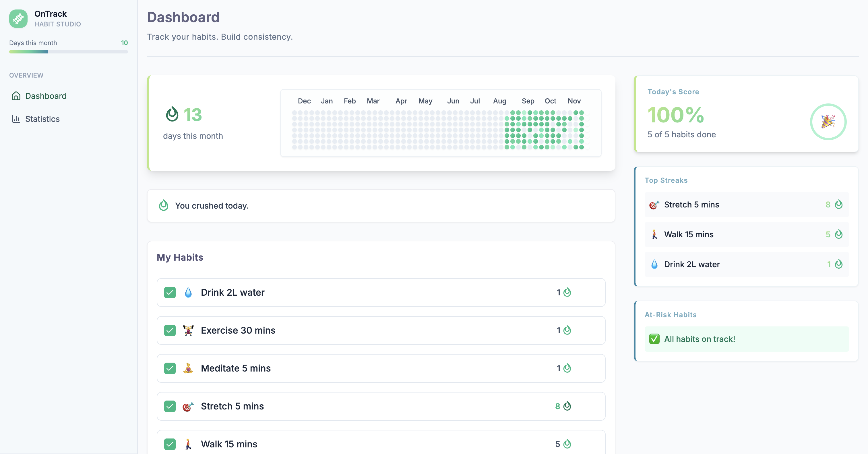The height and width of the screenshot is (454, 868).
Task: Click All habits on track message
Action: click(700, 339)
